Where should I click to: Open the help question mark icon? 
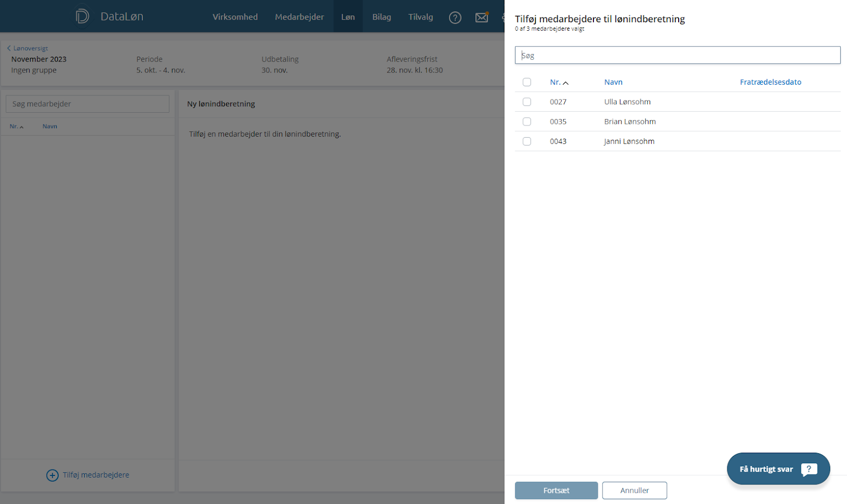click(455, 17)
